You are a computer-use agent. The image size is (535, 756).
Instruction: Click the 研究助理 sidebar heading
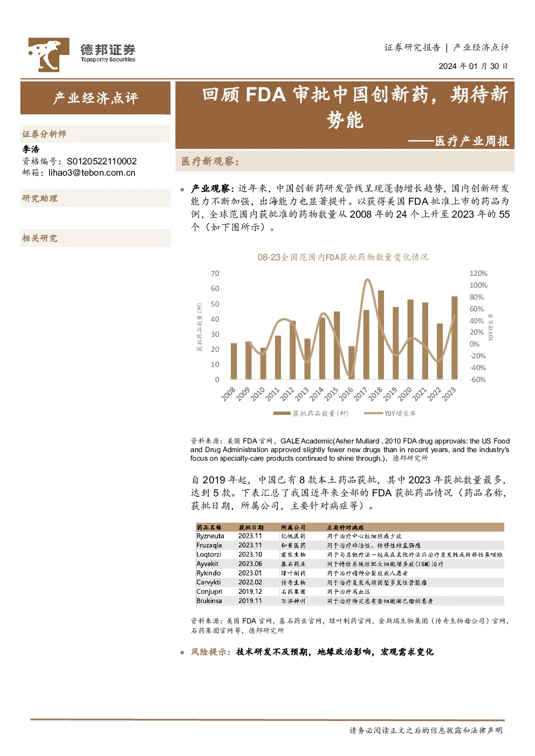point(39,199)
